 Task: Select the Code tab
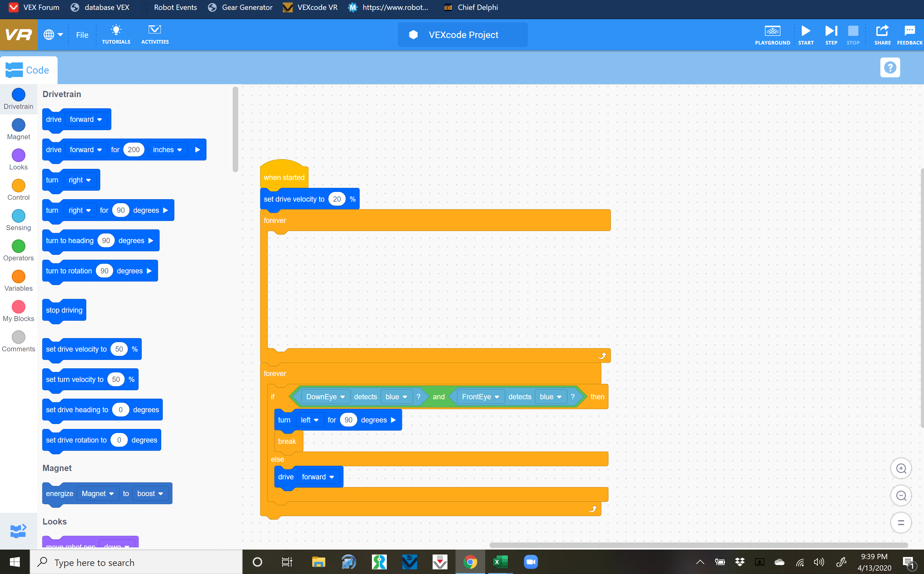tap(28, 70)
